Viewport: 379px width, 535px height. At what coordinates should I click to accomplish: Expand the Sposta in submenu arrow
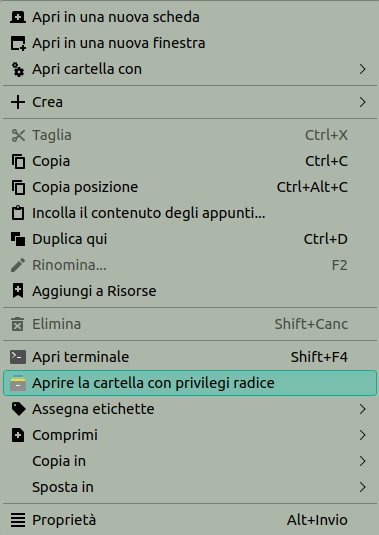[x=362, y=487]
